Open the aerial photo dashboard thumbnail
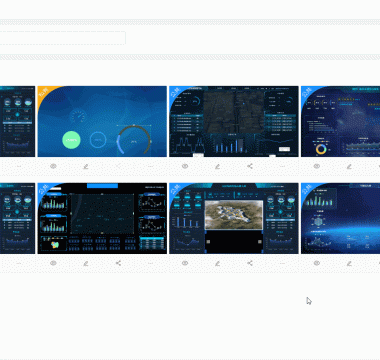 click(x=234, y=218)
